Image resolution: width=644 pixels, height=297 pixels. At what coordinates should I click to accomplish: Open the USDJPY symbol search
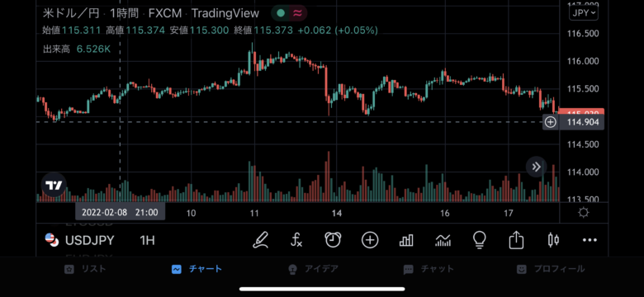80,240
